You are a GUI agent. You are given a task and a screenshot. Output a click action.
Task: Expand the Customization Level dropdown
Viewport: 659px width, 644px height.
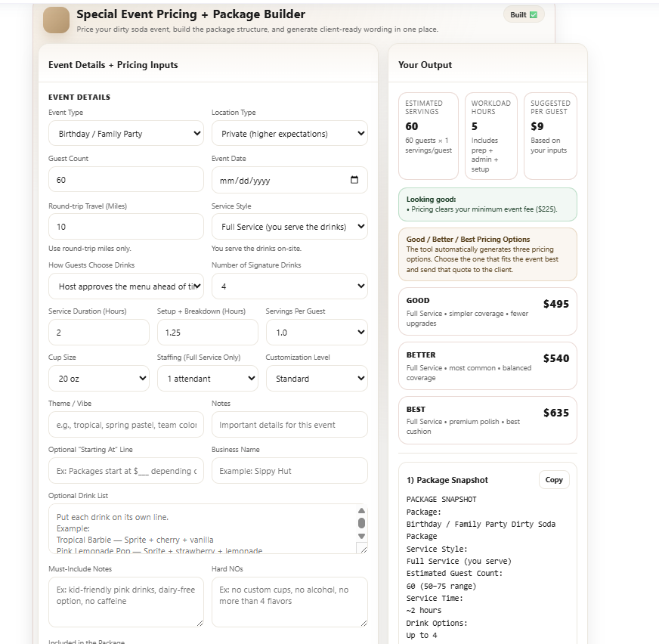[x=317, y=379]
